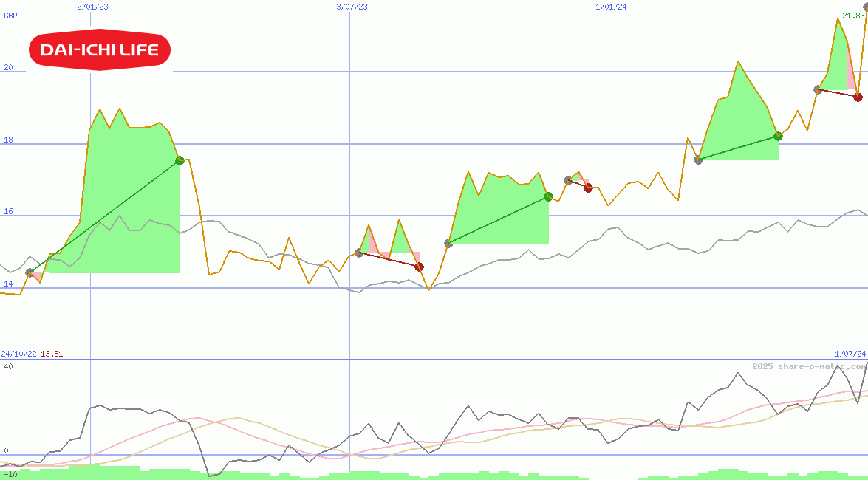Screen dimensions: 868x480
Task: Click the 3/07/23 date label
Action: [352, 7]
